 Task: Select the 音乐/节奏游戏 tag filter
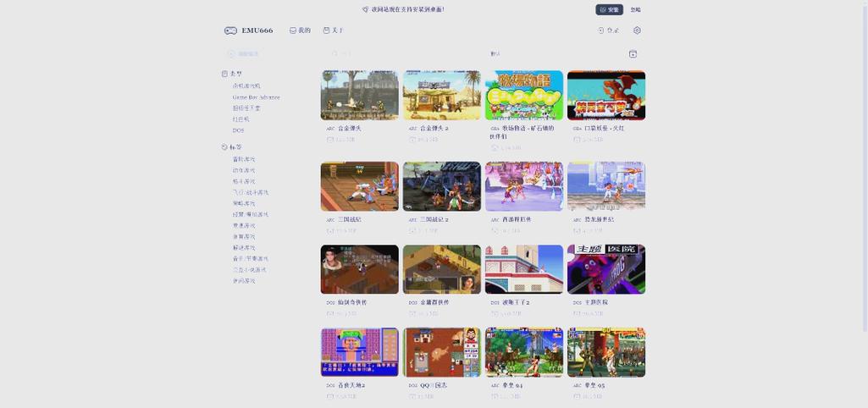(x=250, y=258)
